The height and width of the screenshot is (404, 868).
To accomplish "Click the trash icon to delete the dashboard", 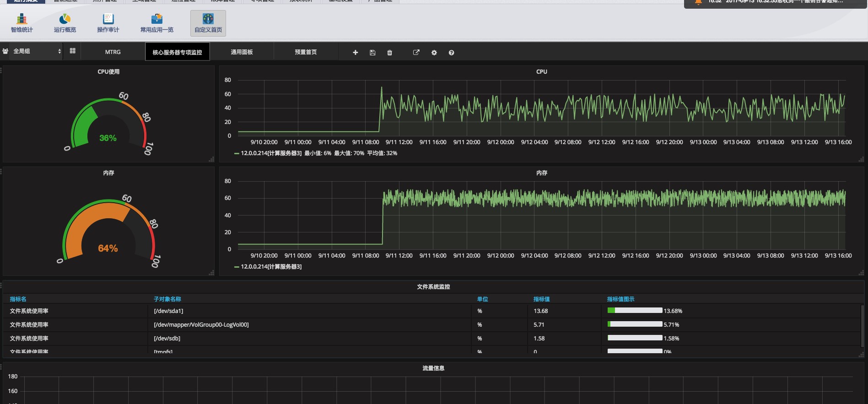I will click(389, 53).
